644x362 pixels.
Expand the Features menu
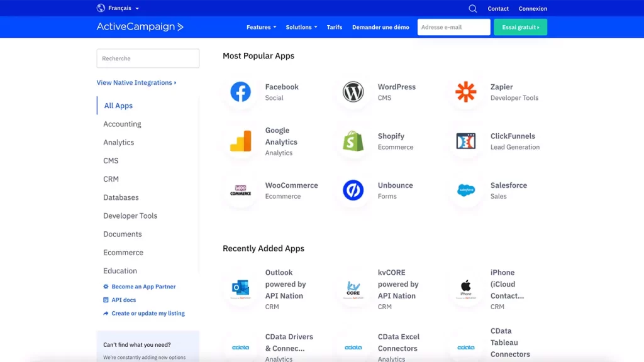(x=261, y=27)
